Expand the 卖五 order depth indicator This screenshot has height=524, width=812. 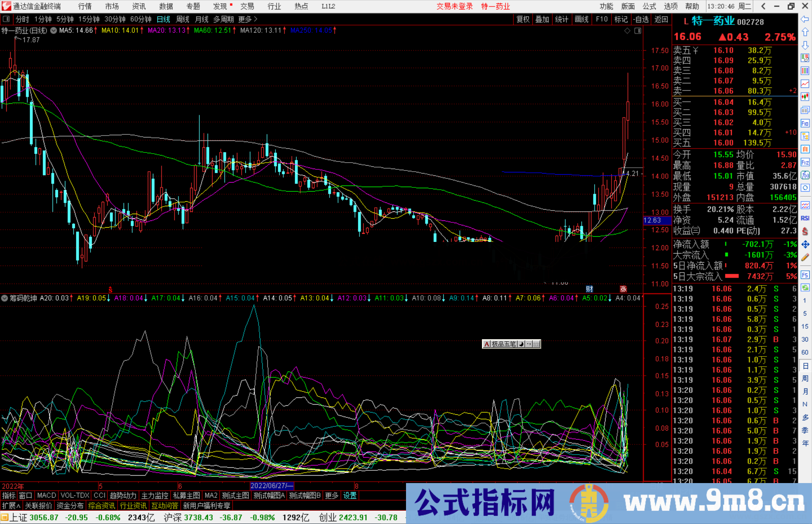coord(695,50)
